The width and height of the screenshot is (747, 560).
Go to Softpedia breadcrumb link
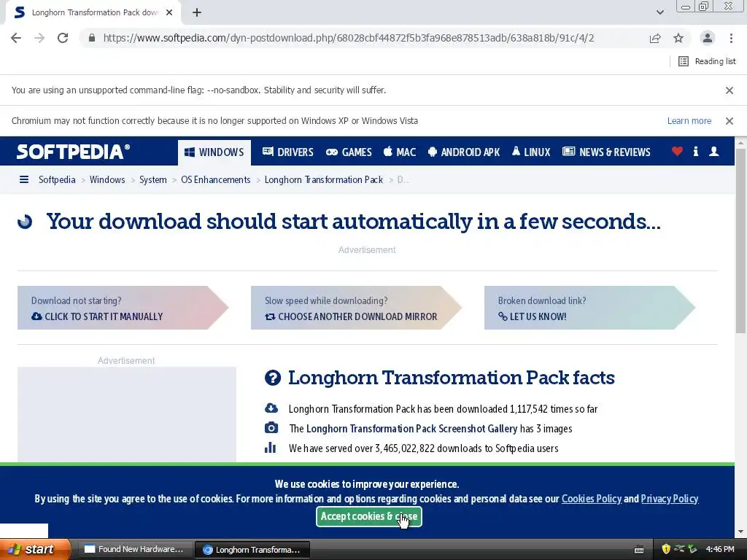click(57, 179)
